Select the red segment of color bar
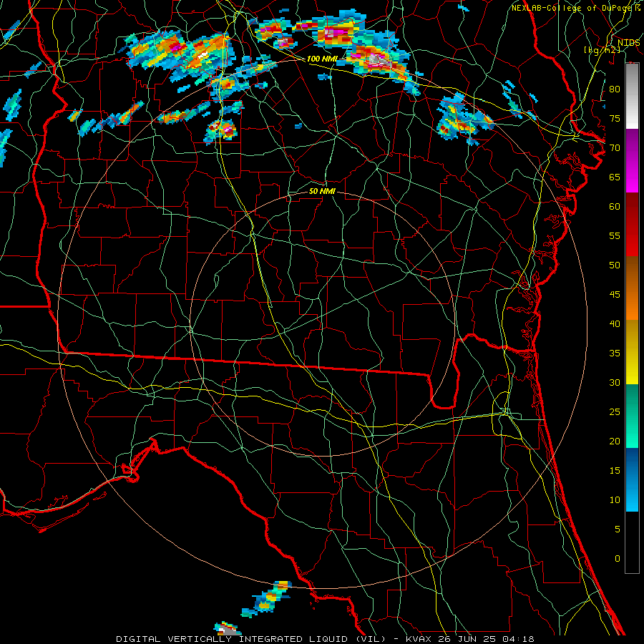 click(632, 224)
